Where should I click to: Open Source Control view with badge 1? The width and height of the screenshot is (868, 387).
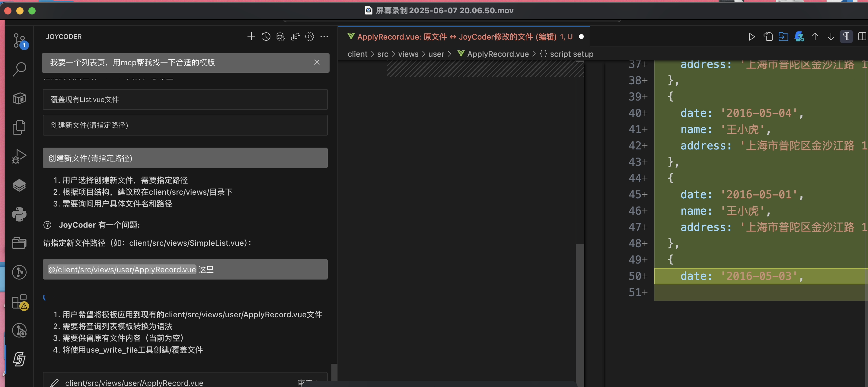point(20,41)
